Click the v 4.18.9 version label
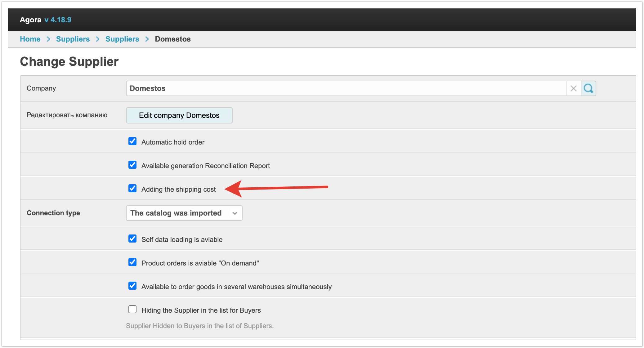The height and width of the screenshot is (348, 644). click(x=58, y=20)
